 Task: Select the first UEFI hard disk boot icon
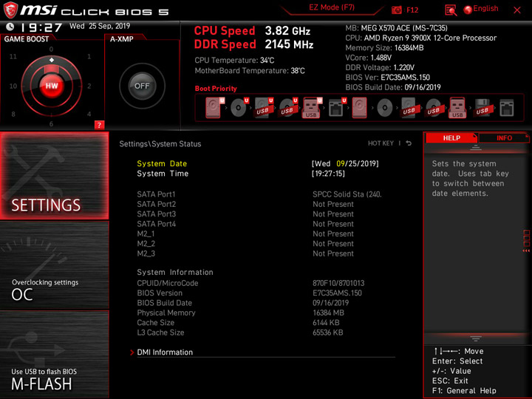[x=214, y=108]
